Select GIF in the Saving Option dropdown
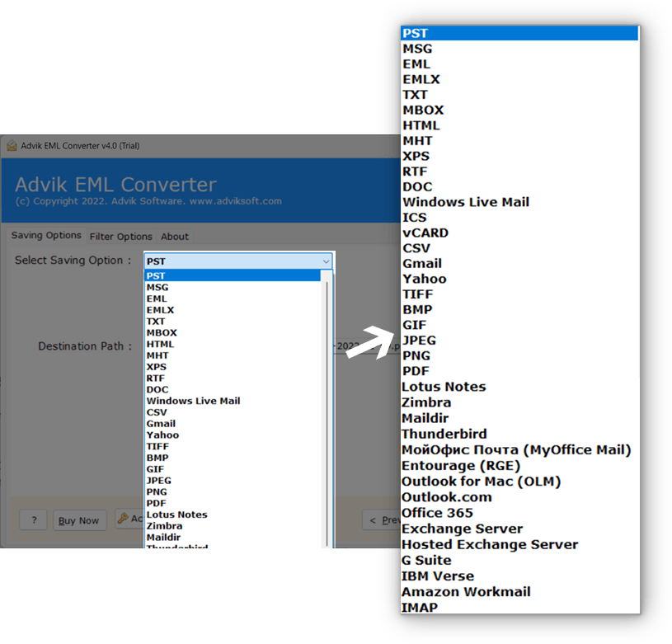The image size is (672, 644). click(x=233, y=468)
